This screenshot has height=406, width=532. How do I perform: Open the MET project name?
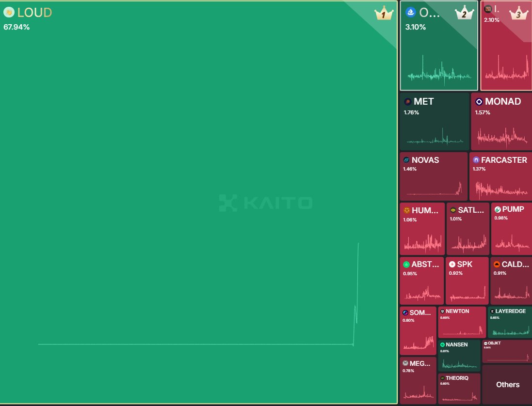(423, 101)
